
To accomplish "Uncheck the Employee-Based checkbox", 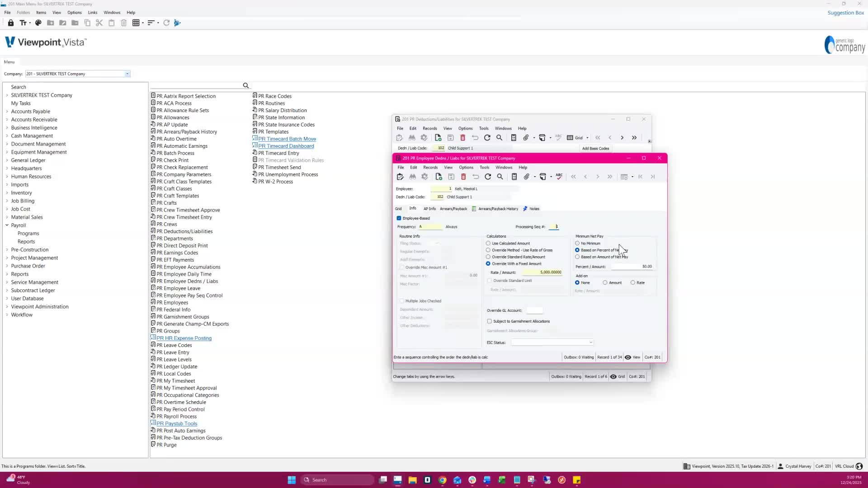I will pyautogui.click(x=399, y=218).
